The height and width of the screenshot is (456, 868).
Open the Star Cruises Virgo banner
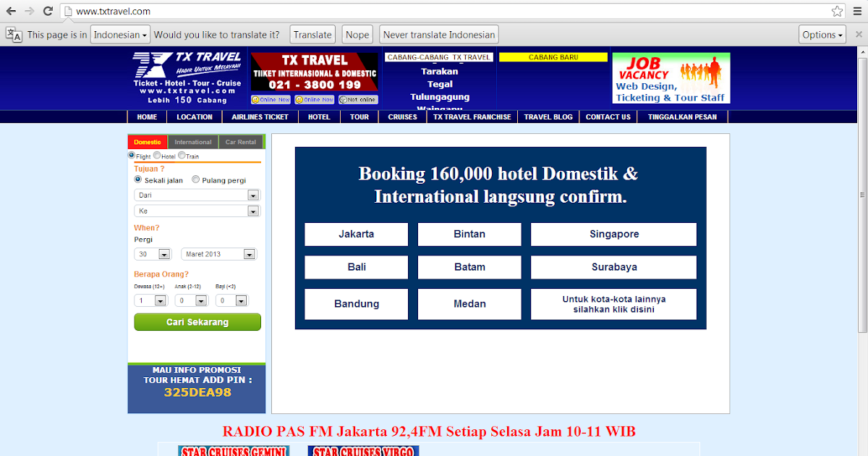pyautogui.click(x=363, y=451)
